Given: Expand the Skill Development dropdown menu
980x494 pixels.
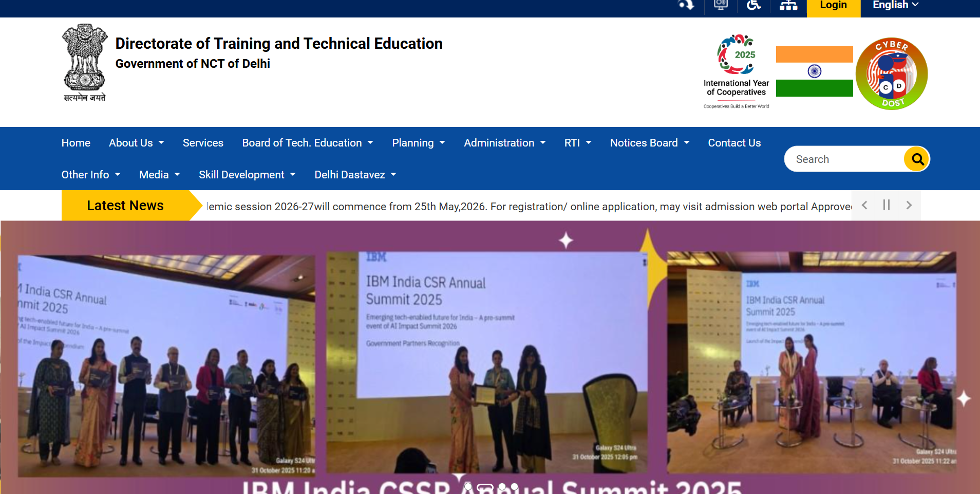Looking at the screenshot, I should (248, 175).
